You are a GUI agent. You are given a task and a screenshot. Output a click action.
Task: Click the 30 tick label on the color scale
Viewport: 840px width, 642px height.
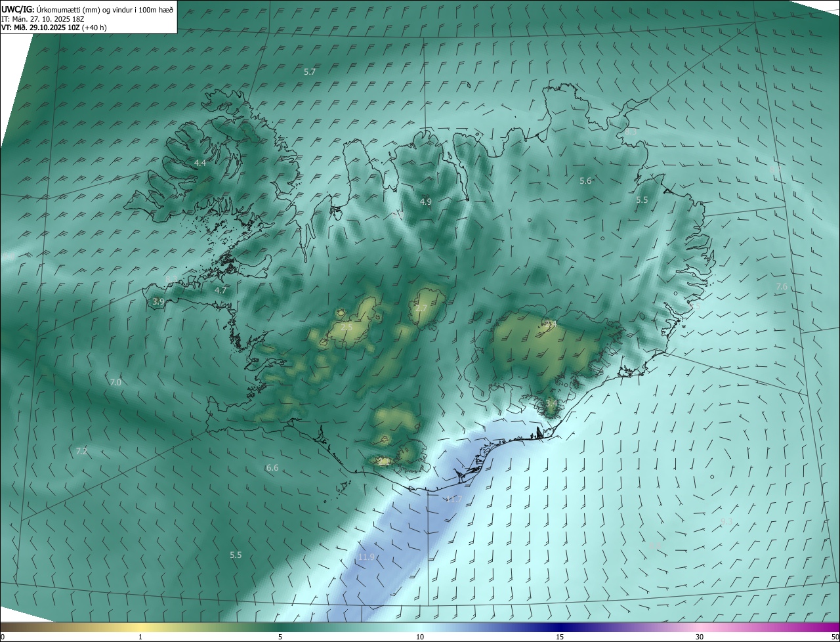(x=700, y=637)
